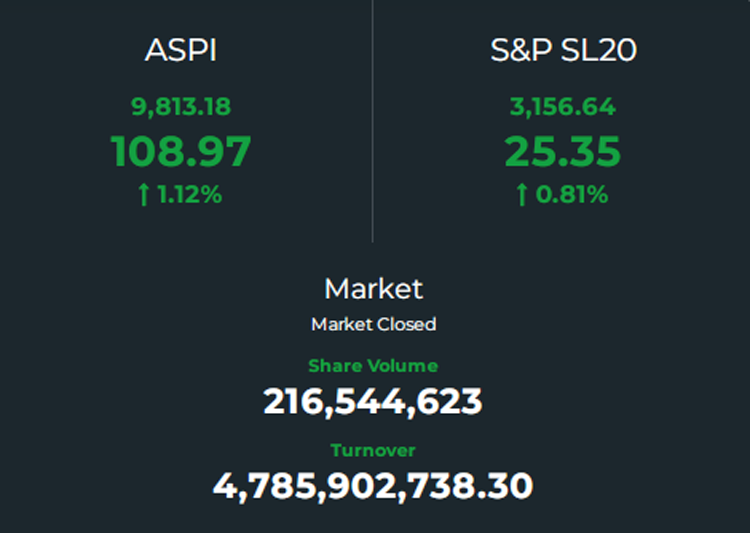Click the green up arrow beside 1.12%

click(143, 195)
